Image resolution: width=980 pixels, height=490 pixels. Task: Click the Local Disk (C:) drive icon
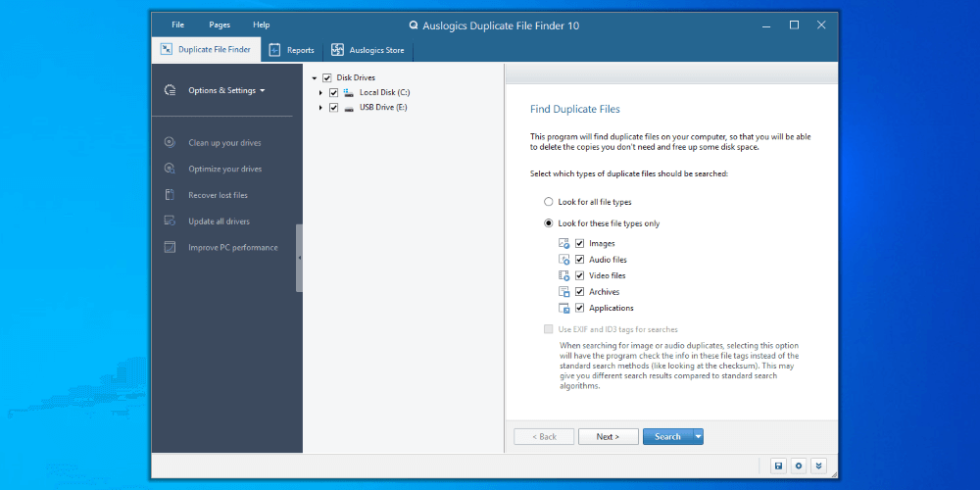pos(348,92)
